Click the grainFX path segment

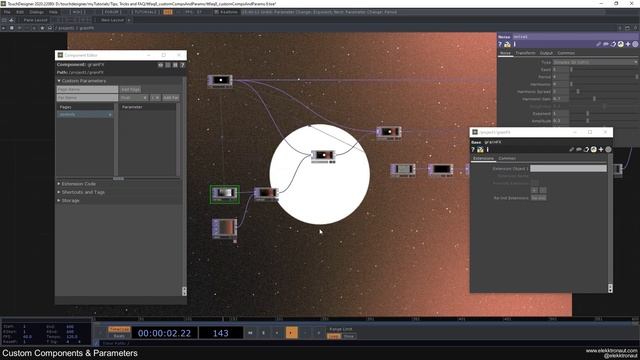[x=87, y=28]
